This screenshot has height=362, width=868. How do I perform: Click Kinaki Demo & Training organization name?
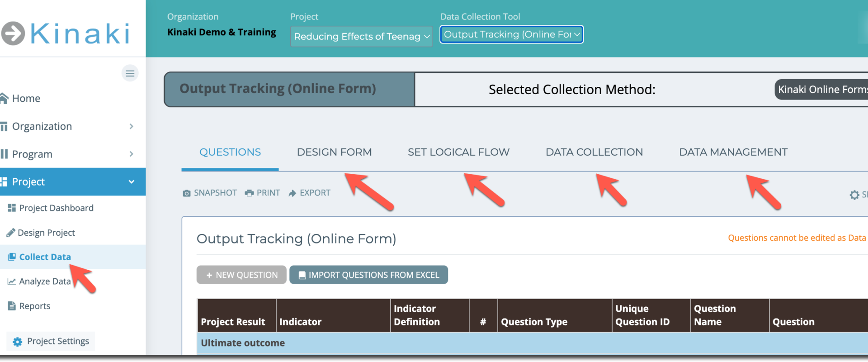click(222, 32)
